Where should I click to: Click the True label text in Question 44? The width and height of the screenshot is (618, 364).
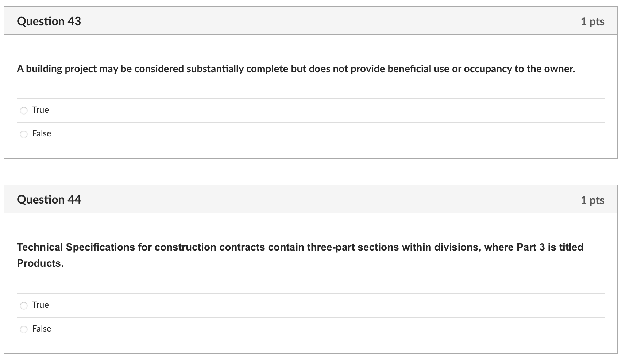40,305
